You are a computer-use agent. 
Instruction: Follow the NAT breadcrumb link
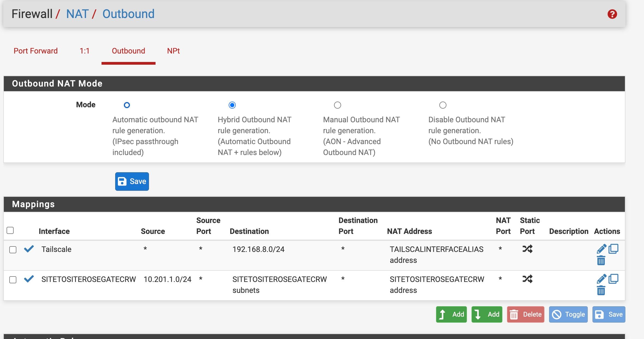(77, 14)
